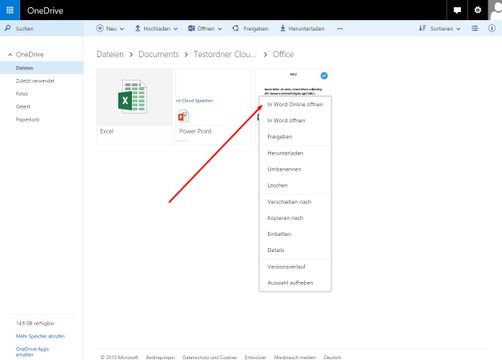
Task: Click the toolbar Herunterladen download icon
Action: click(x=283, y=28)
